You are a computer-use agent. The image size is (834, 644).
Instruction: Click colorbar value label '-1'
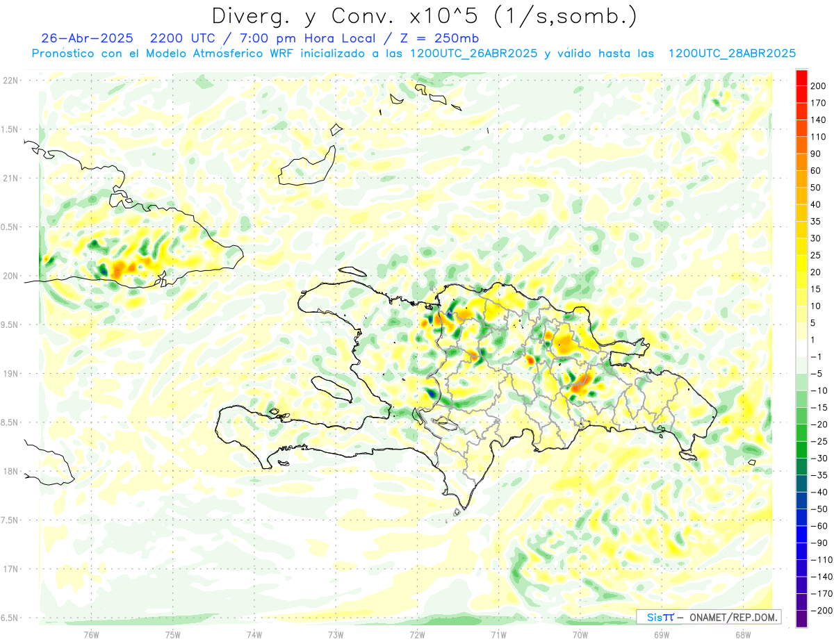click(x=817, y=356)
